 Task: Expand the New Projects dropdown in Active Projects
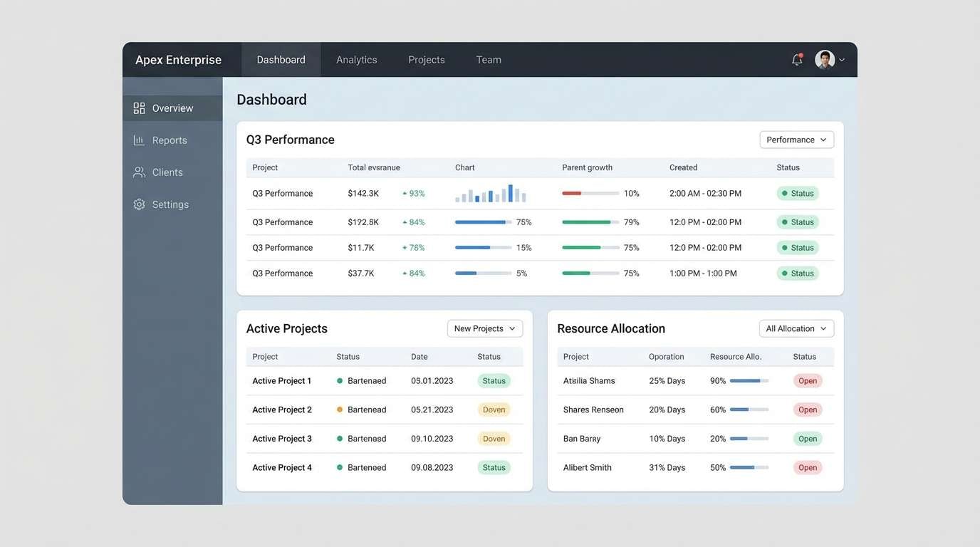(485, 327)
